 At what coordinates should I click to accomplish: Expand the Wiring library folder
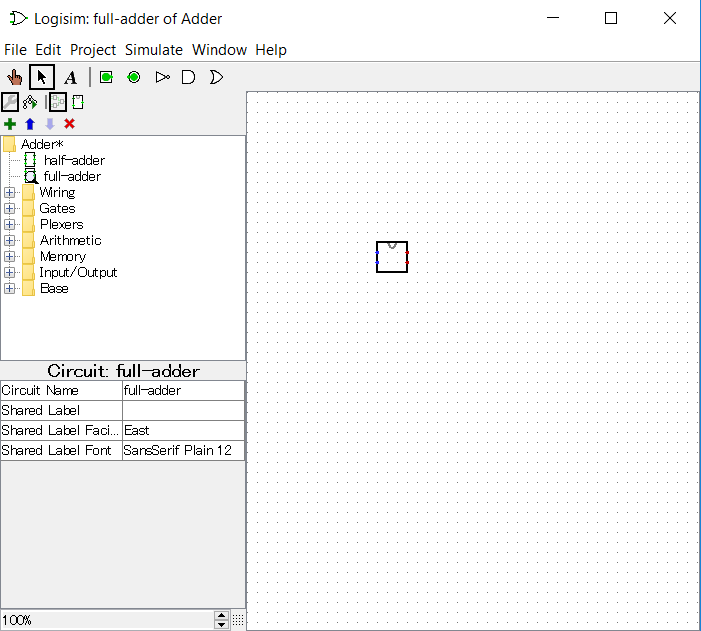point(10,193)
